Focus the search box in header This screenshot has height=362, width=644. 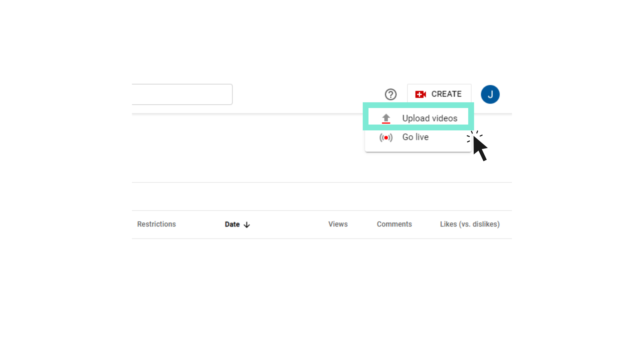[182, 94]
